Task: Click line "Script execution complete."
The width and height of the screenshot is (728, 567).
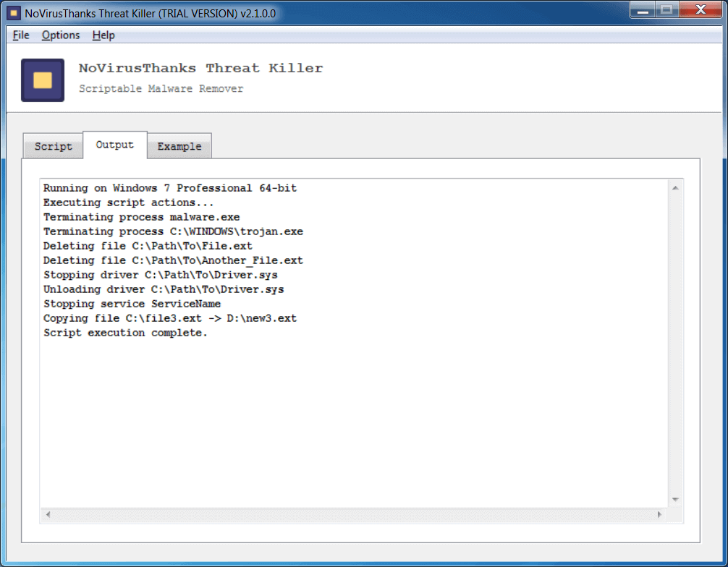Action: [125, 333]
